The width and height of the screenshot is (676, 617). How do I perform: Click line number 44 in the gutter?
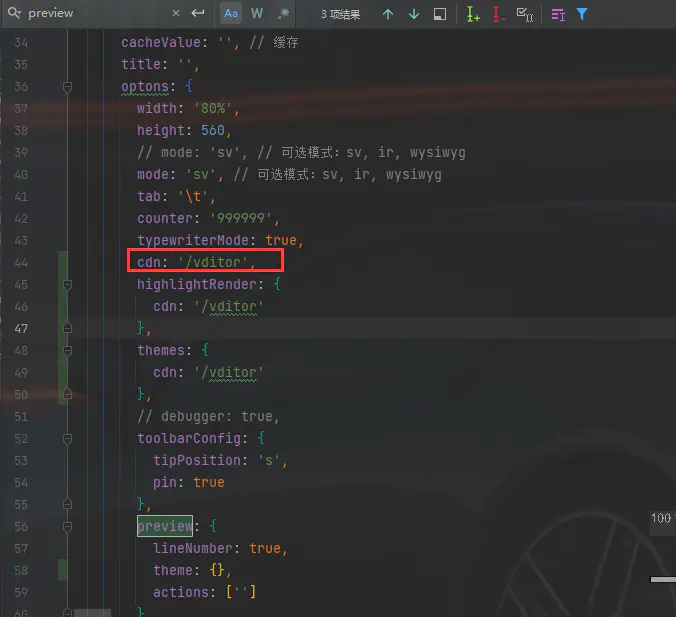point(21,262)
